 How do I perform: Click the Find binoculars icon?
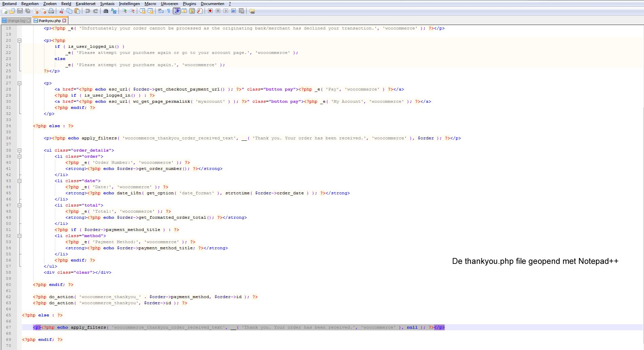[106, 11]
